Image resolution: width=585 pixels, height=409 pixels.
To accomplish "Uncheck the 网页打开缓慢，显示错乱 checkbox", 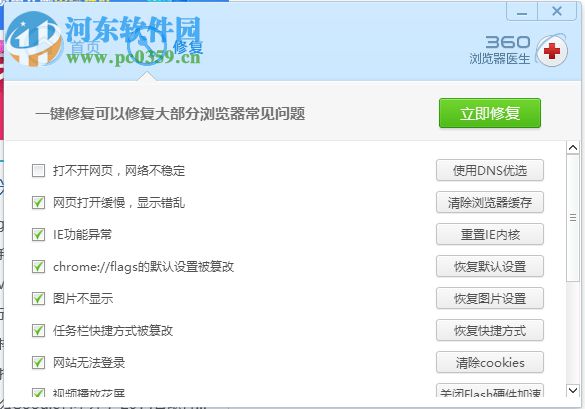I will coord(38,203).
